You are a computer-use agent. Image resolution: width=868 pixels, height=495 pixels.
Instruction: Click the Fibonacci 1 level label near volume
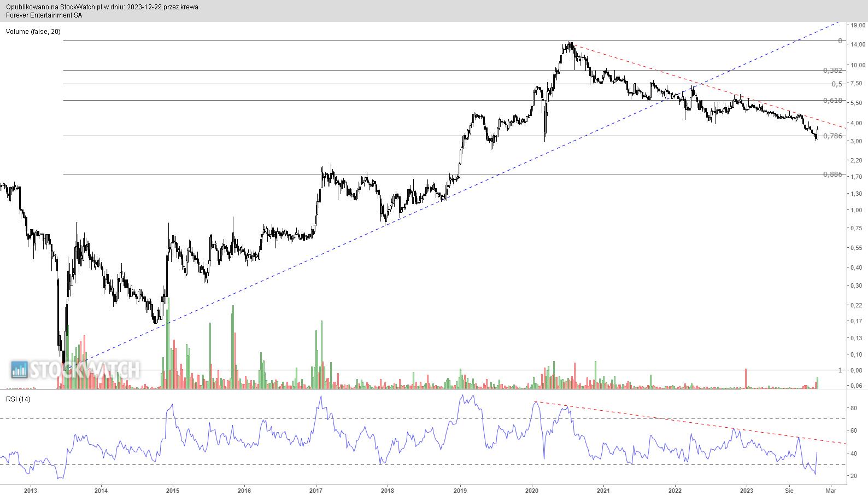click(x=840, y=370)
